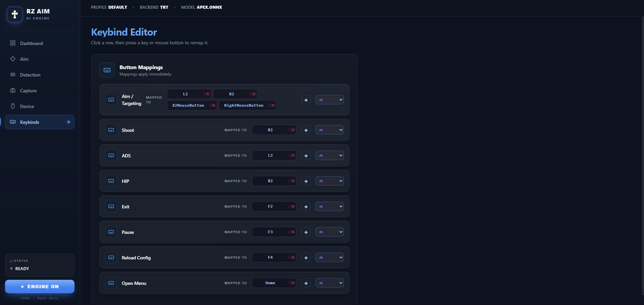
Task: Remove the R2 binding from Aim / Targeting
Action: pos(254,94)
